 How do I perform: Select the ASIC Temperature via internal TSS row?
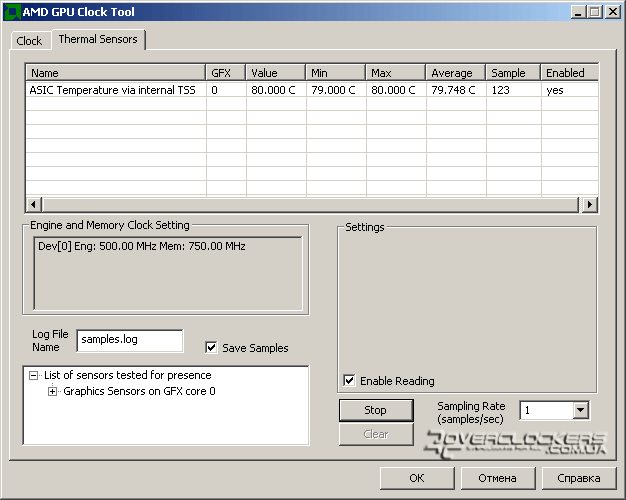click(312, 90)
